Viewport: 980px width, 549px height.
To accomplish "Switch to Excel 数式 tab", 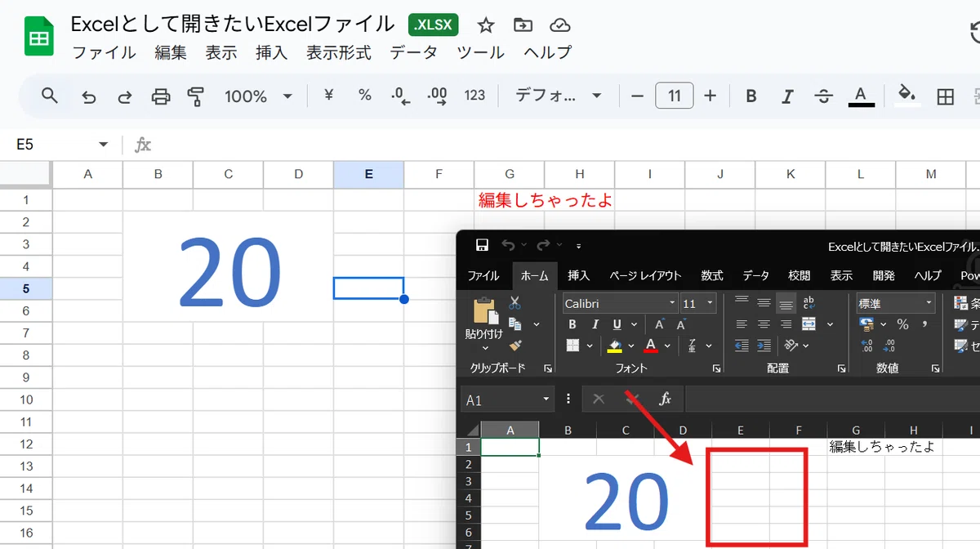I will pyautogui.click(x=712, y=275).
